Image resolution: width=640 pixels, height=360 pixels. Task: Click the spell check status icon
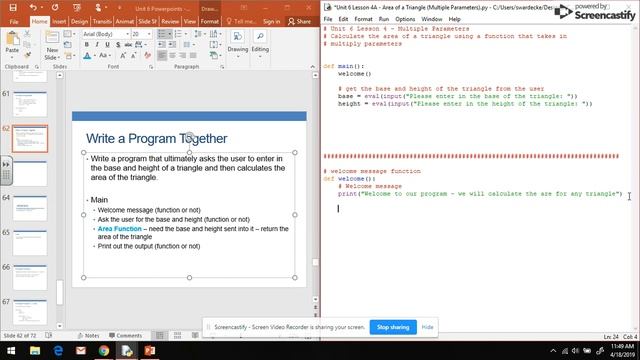(x=49, y=336)
